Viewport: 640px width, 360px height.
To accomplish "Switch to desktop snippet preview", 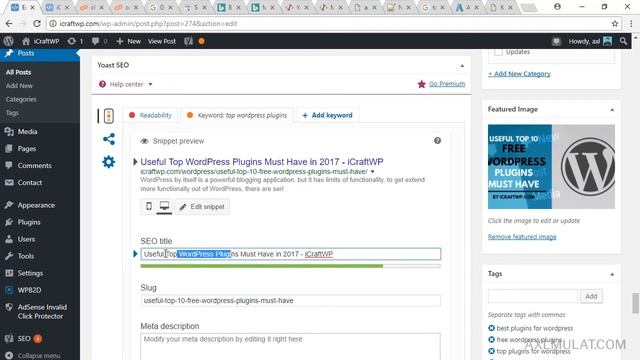I will (164, 207).
